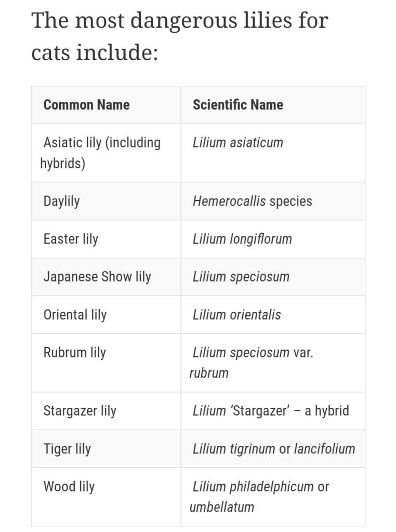
Task: Click Lilium tigrinum or lancifolium text
Action: (x=273, y=449)
